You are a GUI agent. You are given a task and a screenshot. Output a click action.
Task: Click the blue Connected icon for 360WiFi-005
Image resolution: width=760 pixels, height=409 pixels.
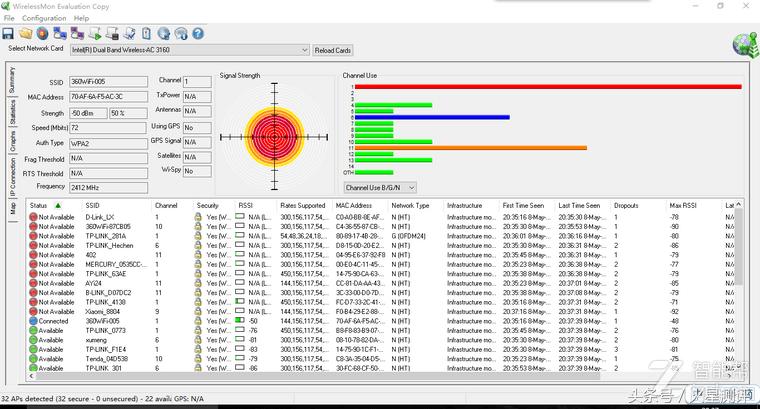point(33,321)
